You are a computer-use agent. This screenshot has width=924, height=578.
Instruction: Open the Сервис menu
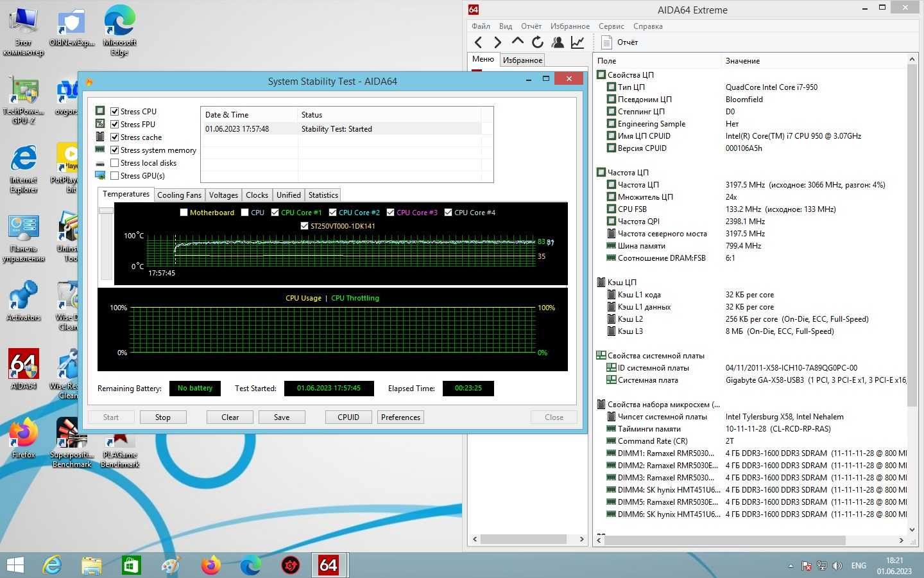[x=612, y=26]
